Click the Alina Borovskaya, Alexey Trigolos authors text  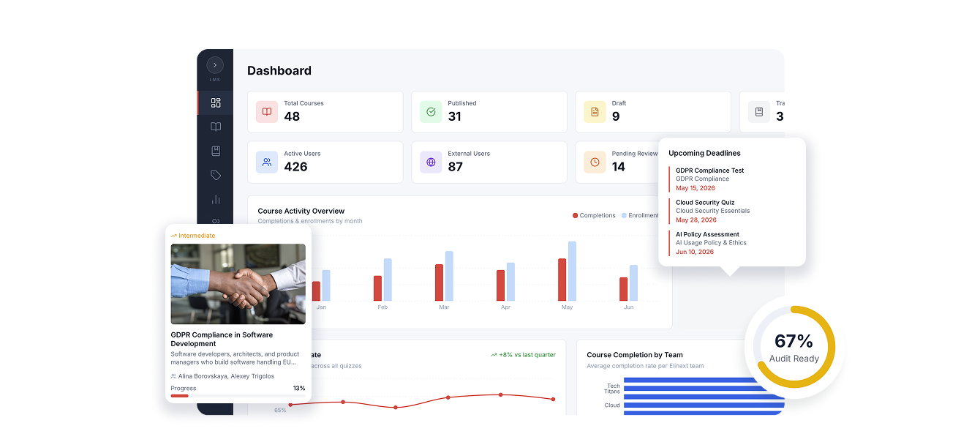point(226,376)
